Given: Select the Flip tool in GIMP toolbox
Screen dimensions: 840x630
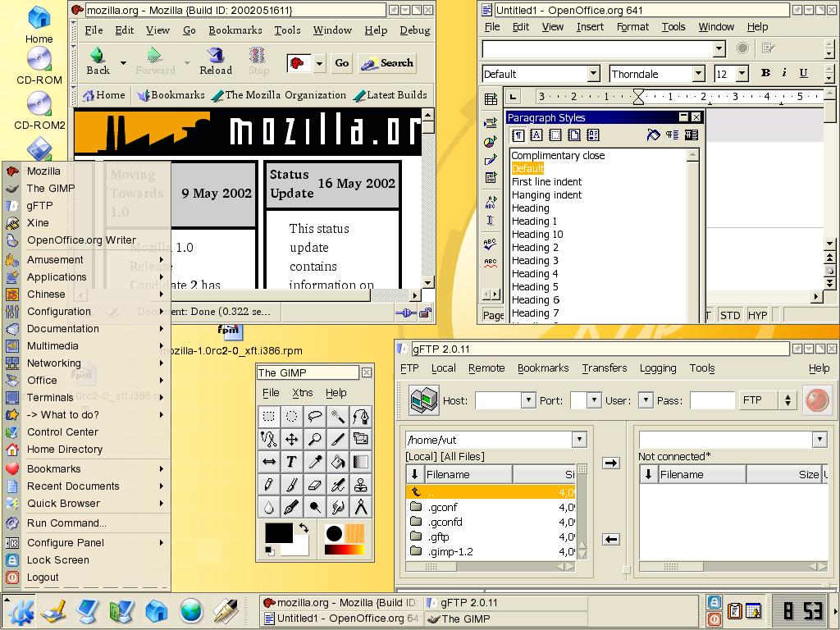Looking at the screenshot, I should point(269,462).
